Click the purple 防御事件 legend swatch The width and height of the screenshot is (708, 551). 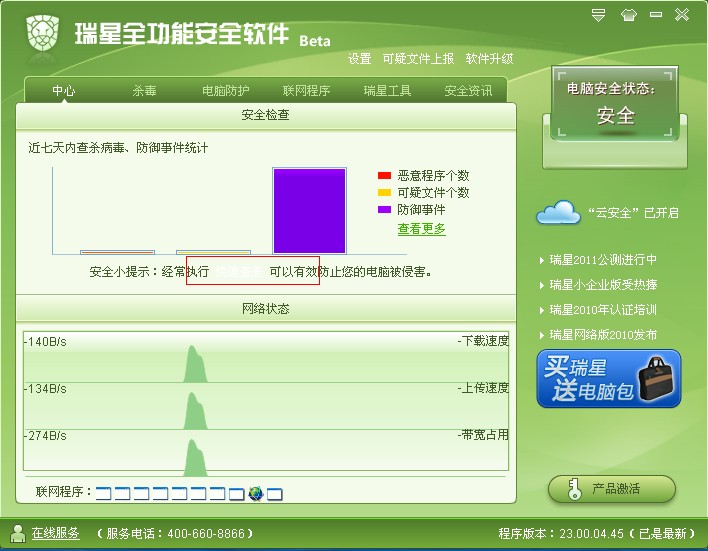[384, 210]
